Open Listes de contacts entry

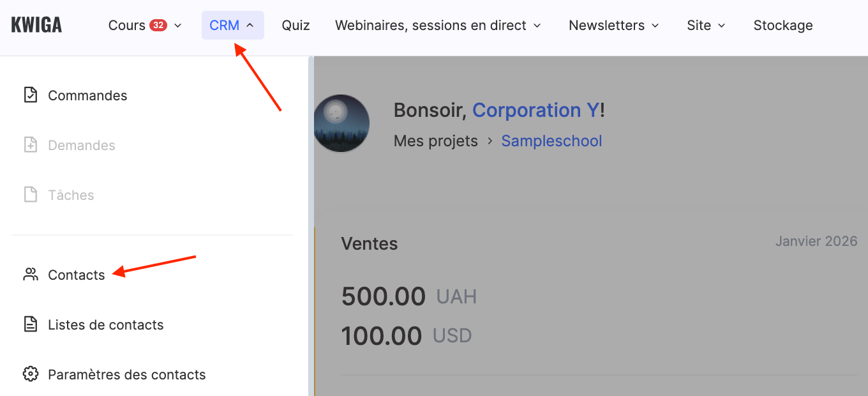(x=106, y=324)
